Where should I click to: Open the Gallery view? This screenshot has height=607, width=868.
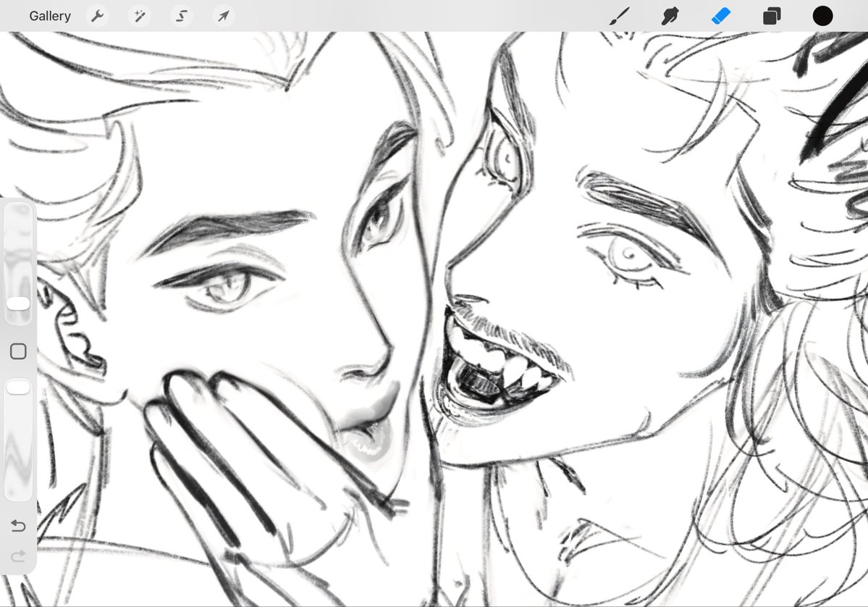pyautogui.click(x=50, y=16)
